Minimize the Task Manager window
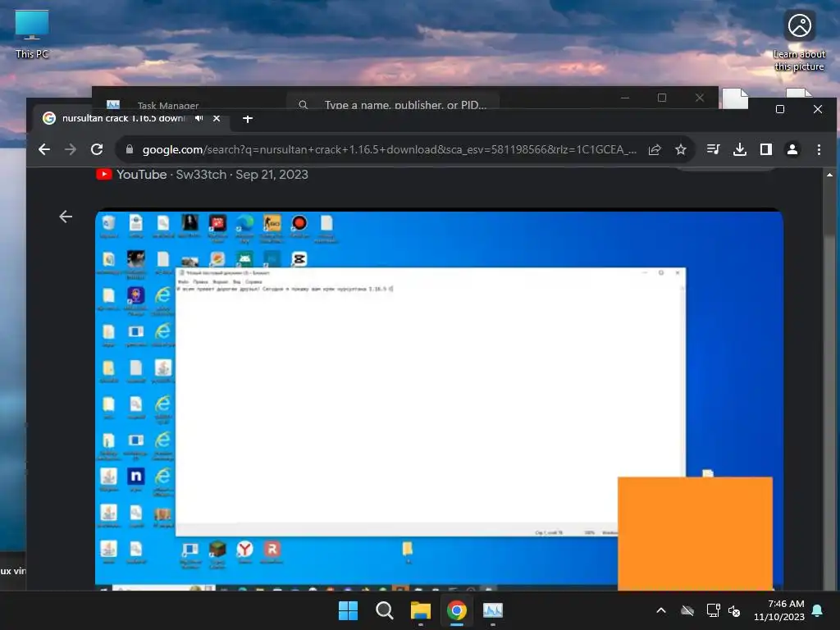Viewport: 840px width, 630px height. [624, 98]
